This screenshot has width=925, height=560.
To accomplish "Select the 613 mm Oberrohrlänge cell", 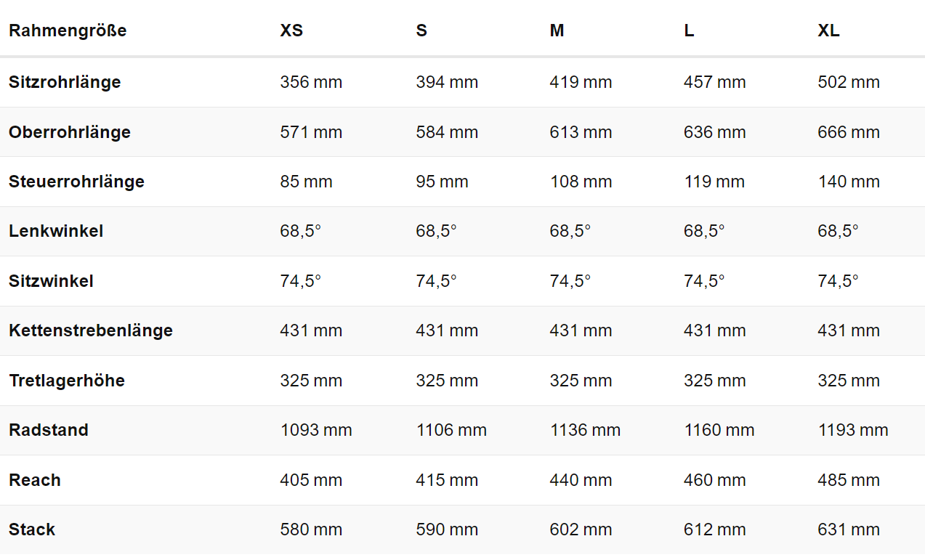I will [581, 132].
